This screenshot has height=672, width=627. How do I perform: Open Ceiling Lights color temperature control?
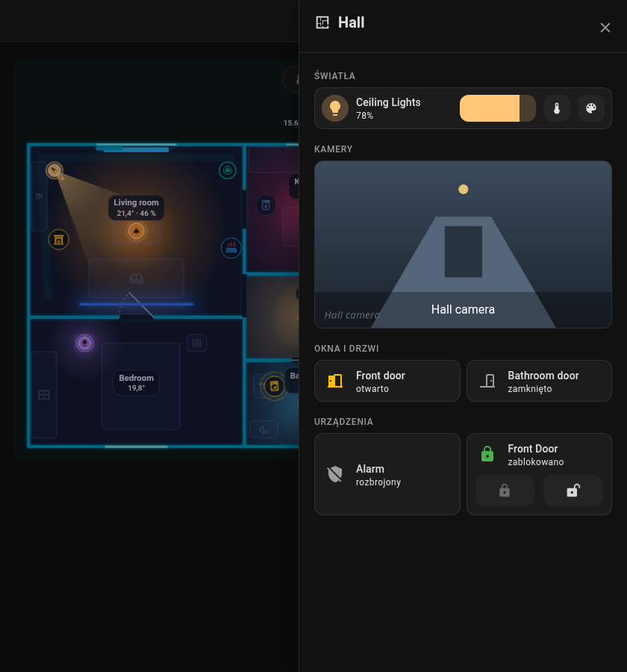pos(557,108)
